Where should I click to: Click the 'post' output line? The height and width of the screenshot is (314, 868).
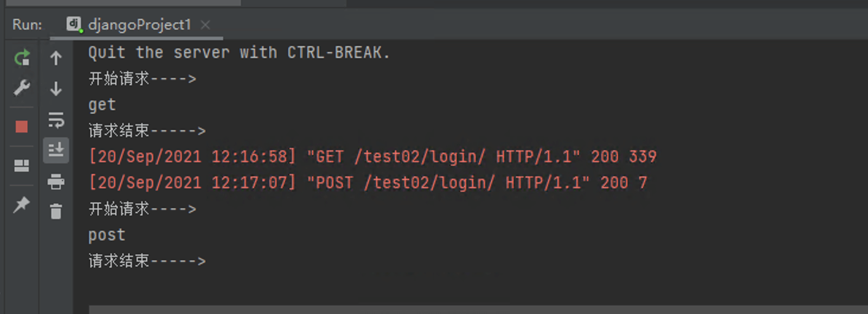pos(107,235)
